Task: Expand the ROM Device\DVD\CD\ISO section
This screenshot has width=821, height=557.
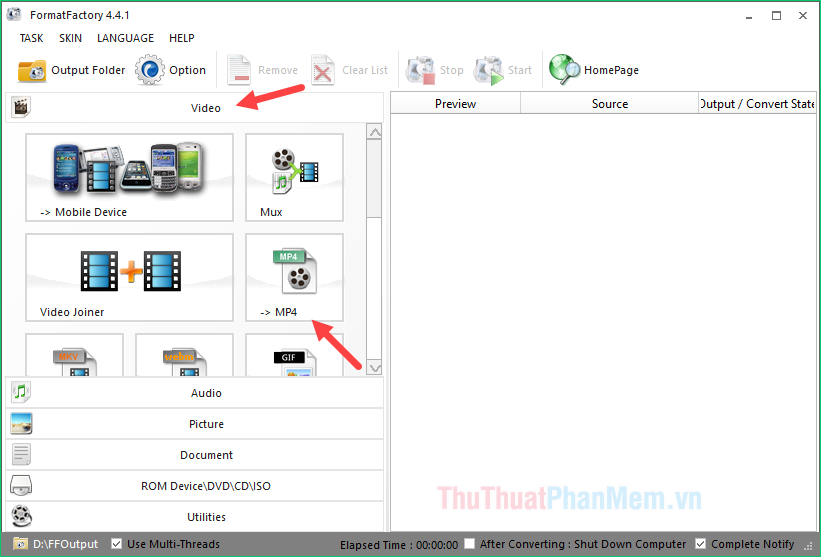Action: tap(194, 485)
